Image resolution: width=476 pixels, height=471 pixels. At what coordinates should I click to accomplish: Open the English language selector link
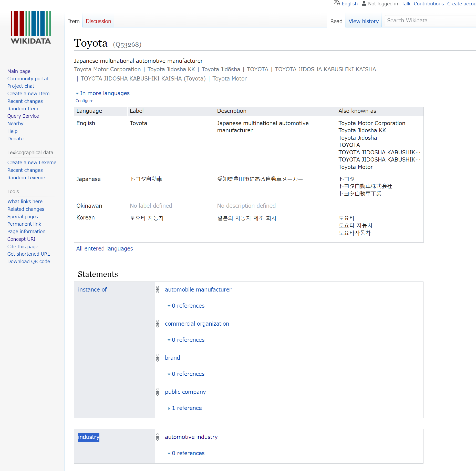coord(350,4)
